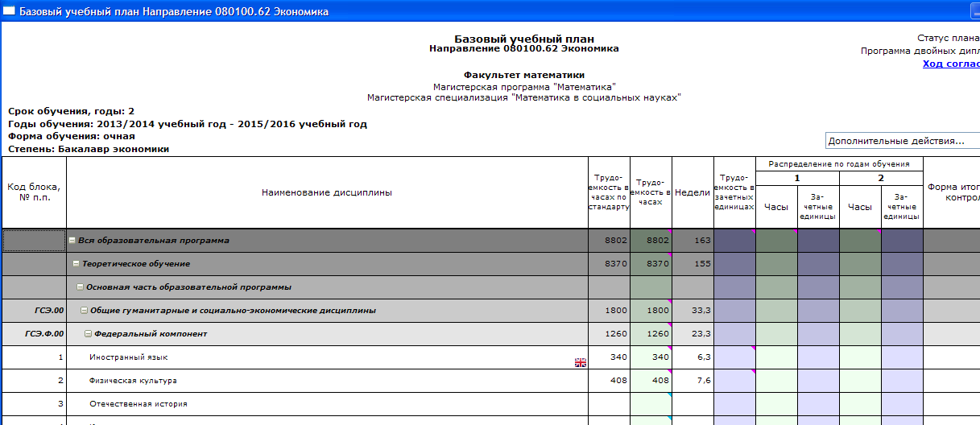Collapse the Вся образовательная программа row
Image resolution: width=980 pixels, height=425 pixels.
(x=72, y=241)
